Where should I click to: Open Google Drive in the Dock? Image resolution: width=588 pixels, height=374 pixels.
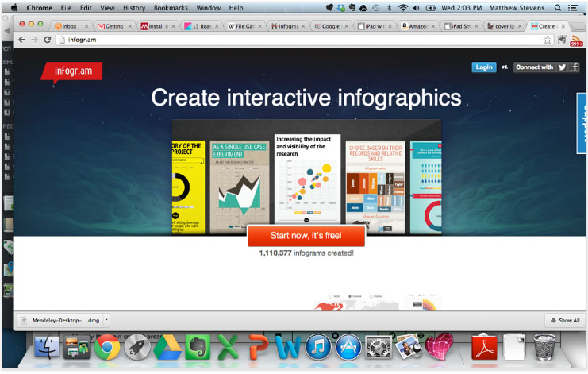[167, 347]
